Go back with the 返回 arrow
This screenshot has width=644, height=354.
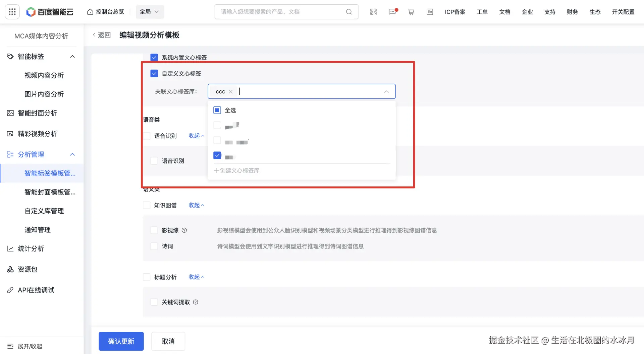pos(102,35)
